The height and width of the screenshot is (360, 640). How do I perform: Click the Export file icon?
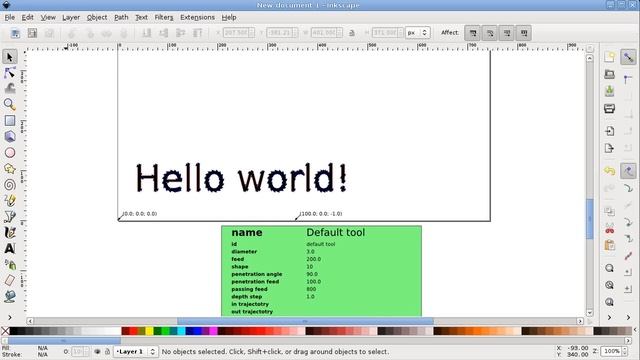[x=609, y=148]
